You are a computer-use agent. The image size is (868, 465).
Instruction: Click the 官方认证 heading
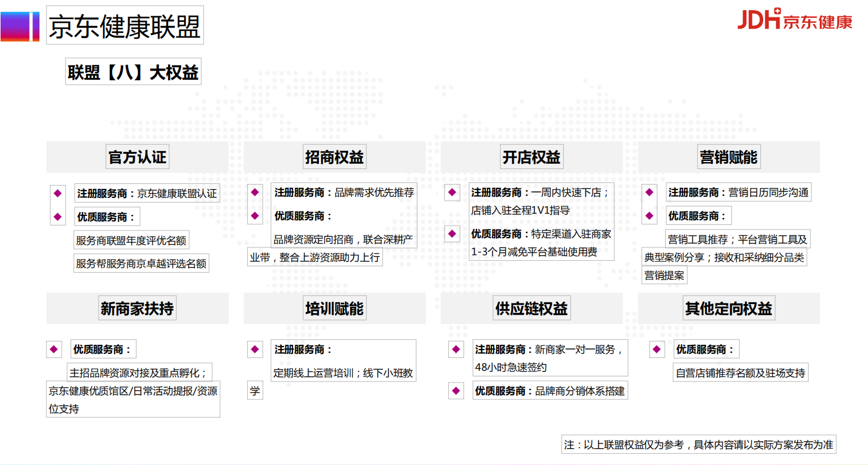[137, 157]
